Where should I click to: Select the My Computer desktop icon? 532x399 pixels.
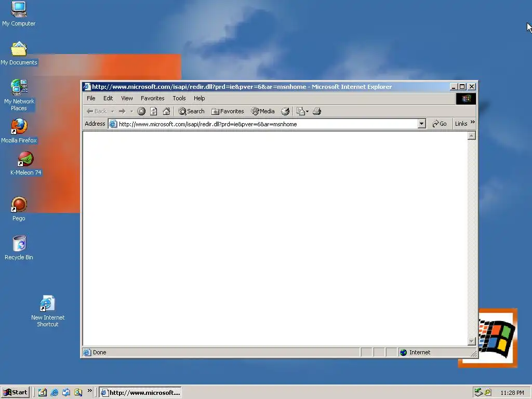[19, 14]
